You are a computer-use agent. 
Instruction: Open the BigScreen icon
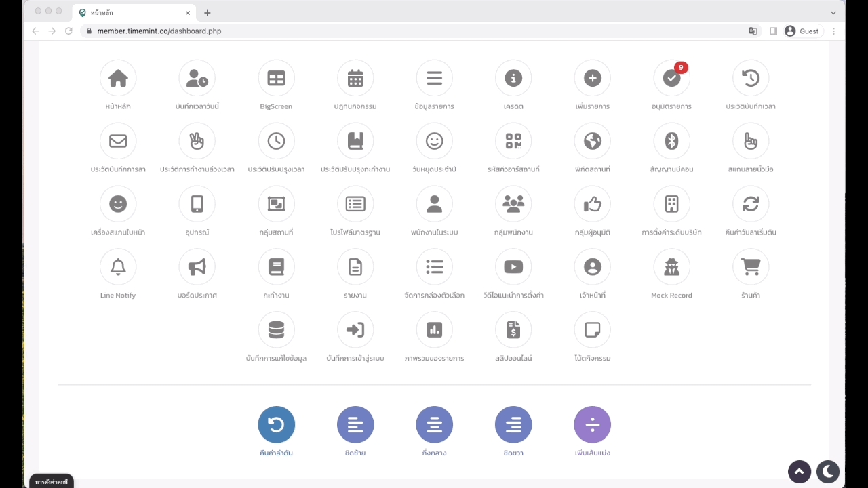[x=276, y=78]
